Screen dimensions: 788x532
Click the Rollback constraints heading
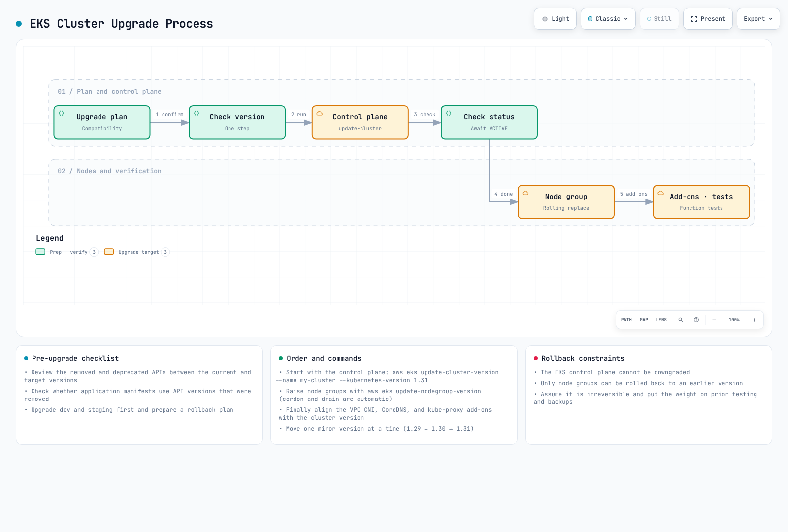[583, 358]
